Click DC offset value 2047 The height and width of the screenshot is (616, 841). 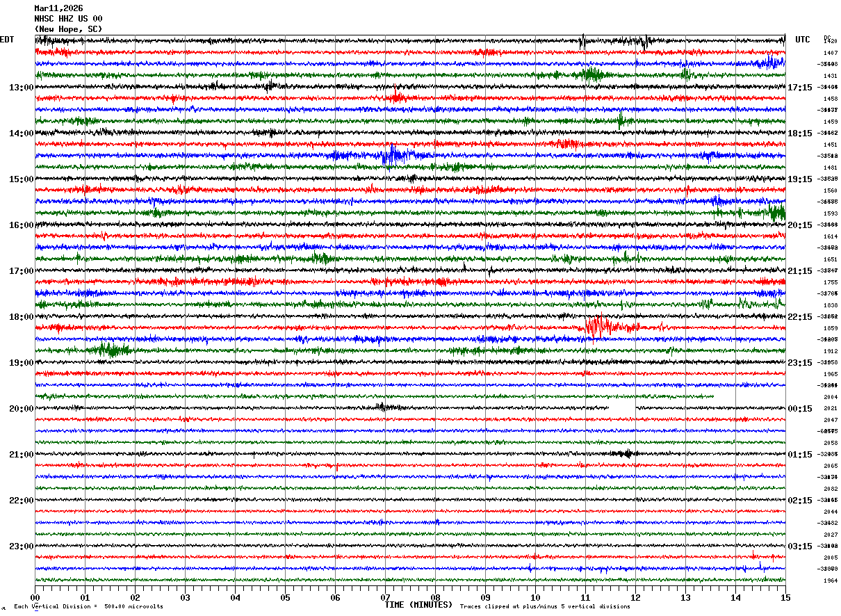[x=831, y=420]
